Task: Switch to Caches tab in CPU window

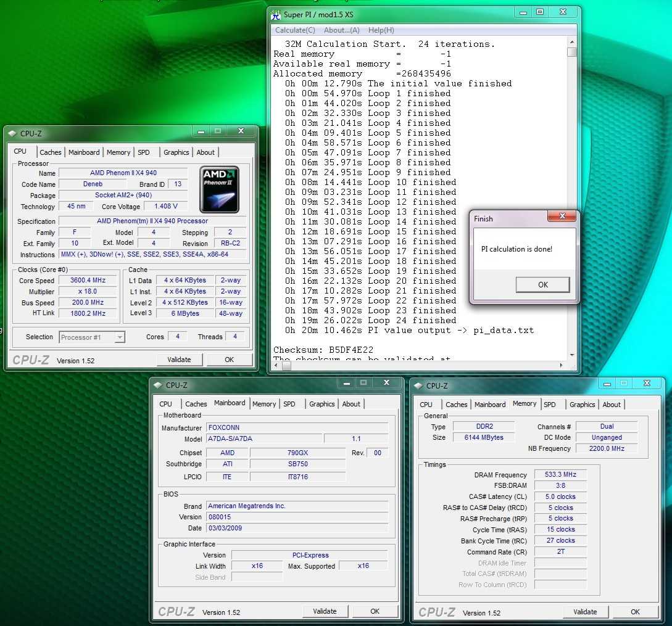Action: [50, 152]
